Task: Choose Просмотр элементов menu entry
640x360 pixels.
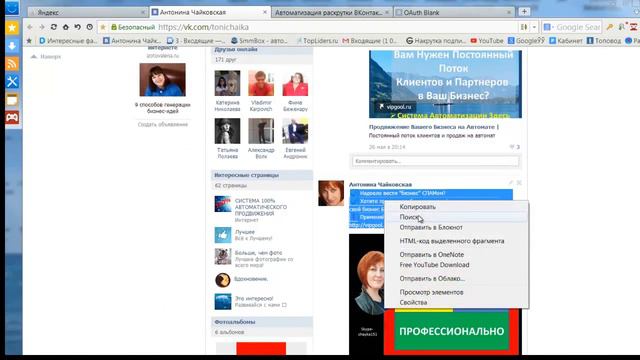Action: [x=456, y=292]
